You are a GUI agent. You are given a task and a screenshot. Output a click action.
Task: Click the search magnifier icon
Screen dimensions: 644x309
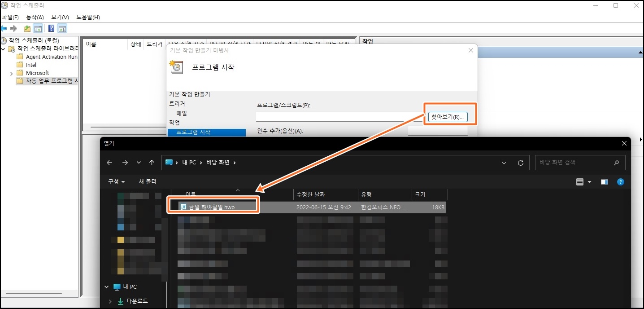coord(617,163)
